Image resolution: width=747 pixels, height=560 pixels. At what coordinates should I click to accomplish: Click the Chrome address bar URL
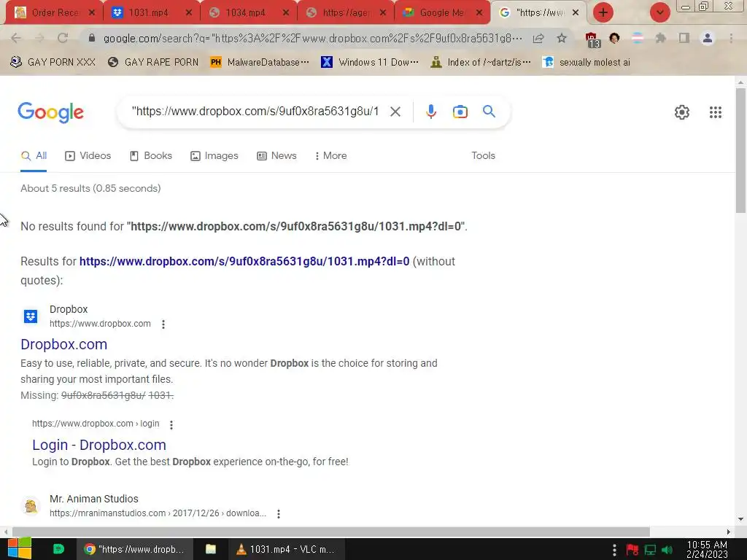coord(312,38)
